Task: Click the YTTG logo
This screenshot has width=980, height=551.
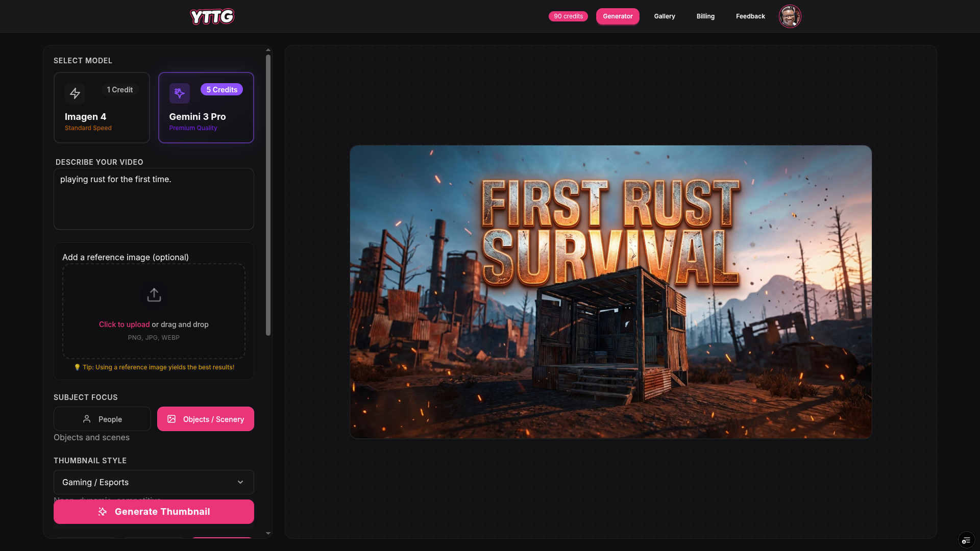Action: coord(212,16)
